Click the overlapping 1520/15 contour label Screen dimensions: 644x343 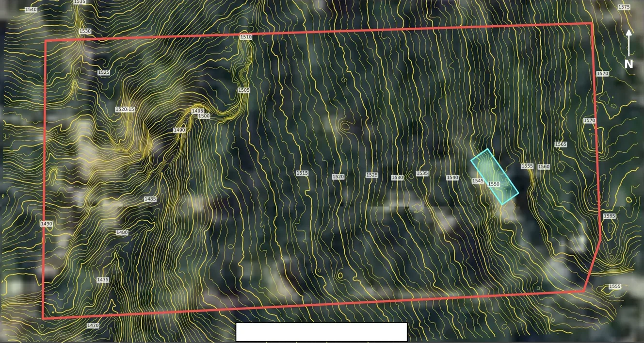pos(125,110)
